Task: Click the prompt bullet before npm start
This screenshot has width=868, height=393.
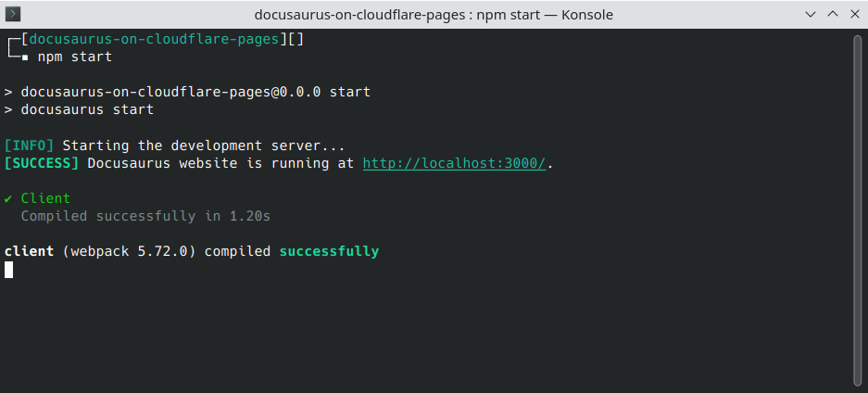Action: [26, 57]
